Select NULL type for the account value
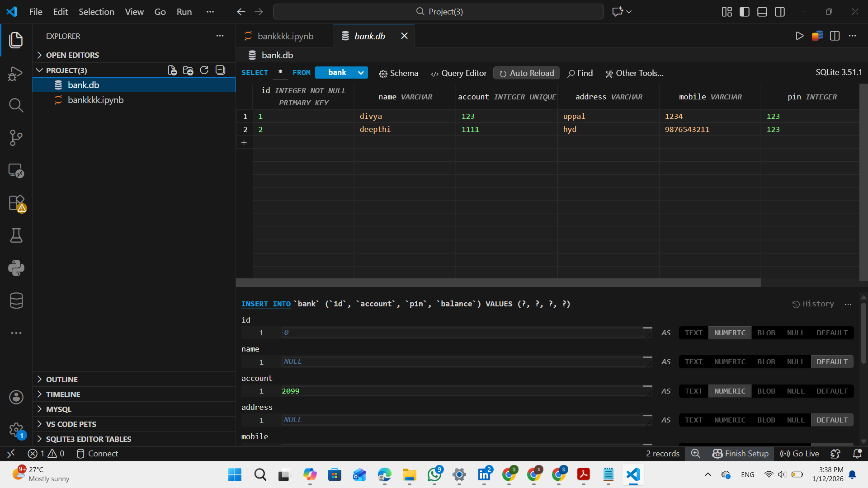 click(x=795, y=391)
